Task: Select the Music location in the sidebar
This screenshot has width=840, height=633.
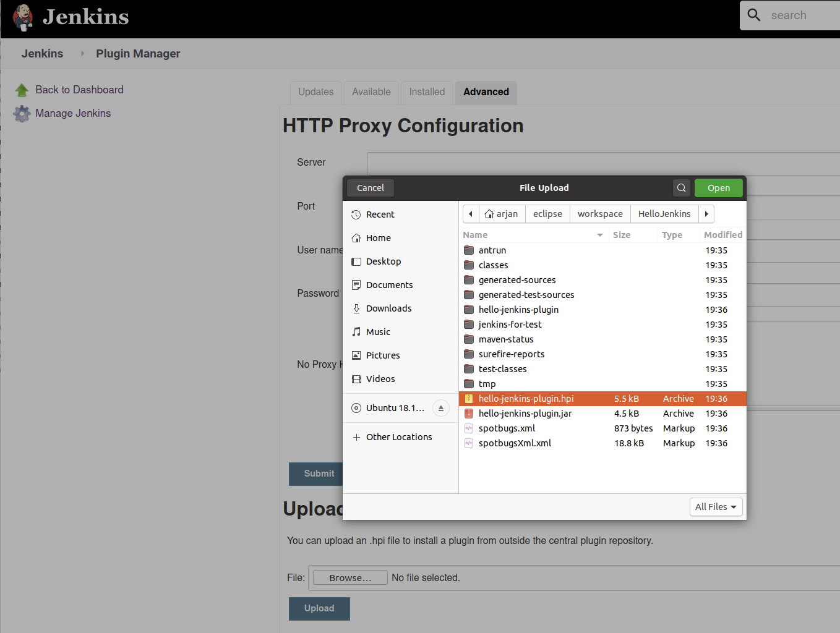Action: tap(378, 331)
